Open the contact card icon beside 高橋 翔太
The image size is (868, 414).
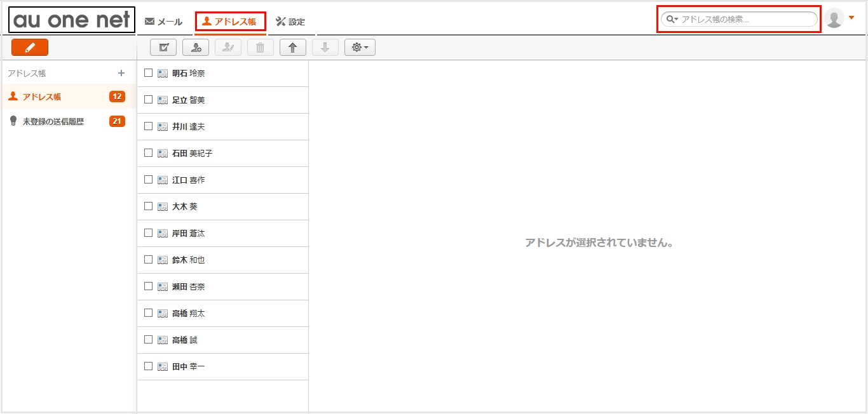coord(163,313)
